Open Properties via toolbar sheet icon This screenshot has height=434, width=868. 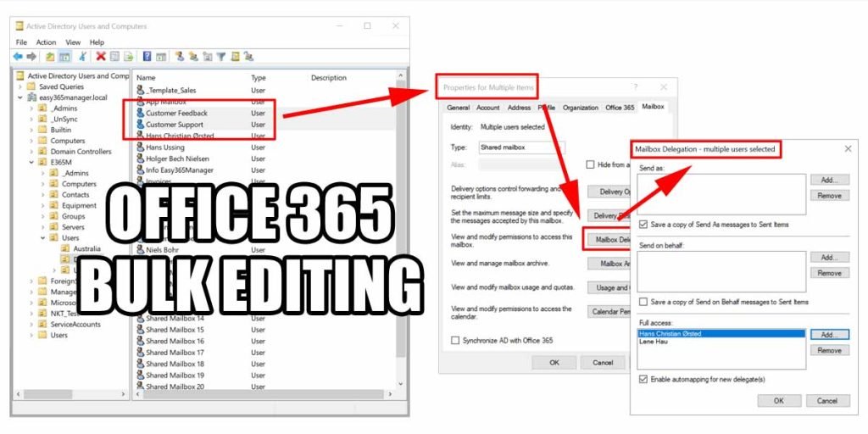114,57
